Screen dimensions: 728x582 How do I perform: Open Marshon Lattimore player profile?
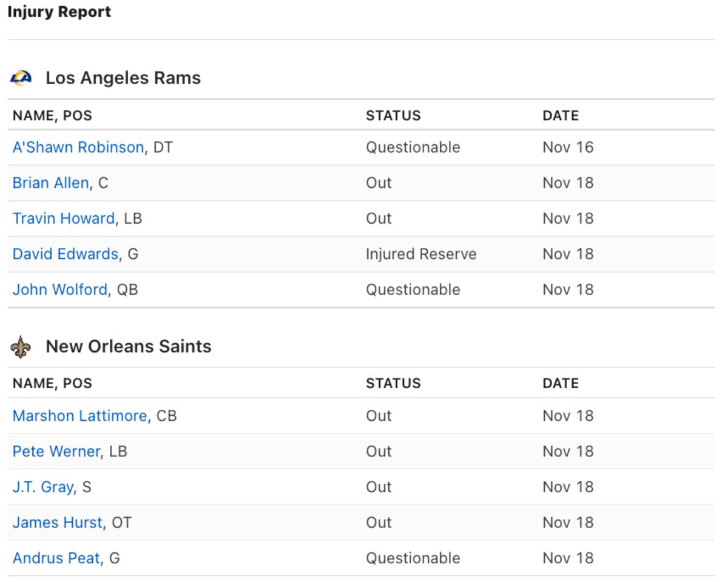(x=79, y=416)
